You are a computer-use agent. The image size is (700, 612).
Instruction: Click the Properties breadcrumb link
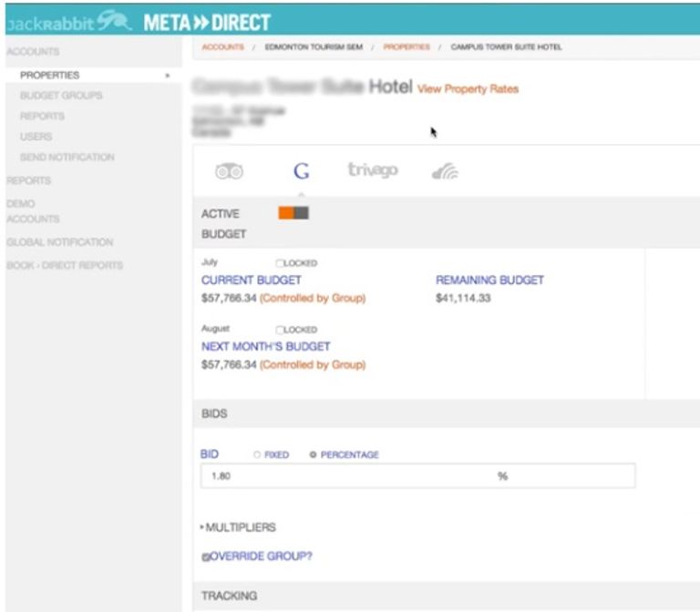point(407,46)
